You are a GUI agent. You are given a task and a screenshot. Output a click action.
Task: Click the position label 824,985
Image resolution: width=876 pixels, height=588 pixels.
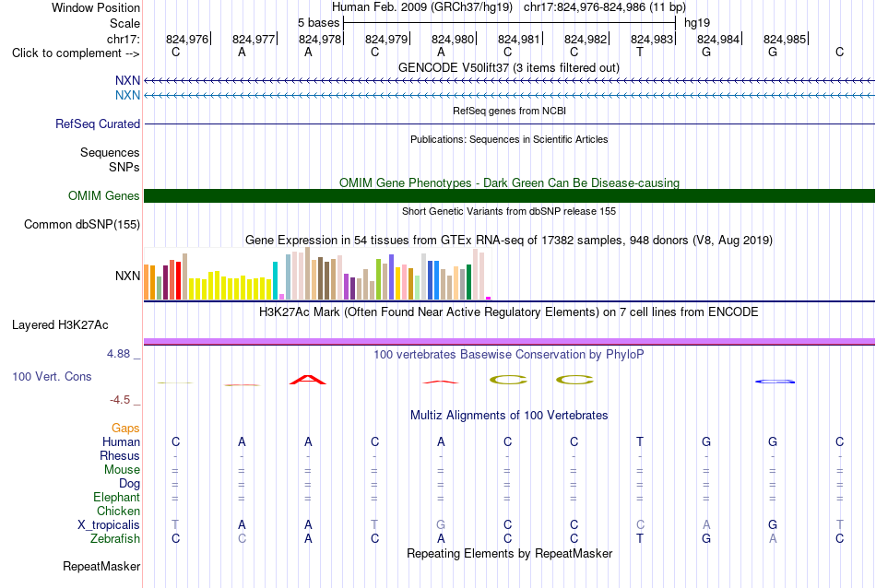click(x=785, y=39)
